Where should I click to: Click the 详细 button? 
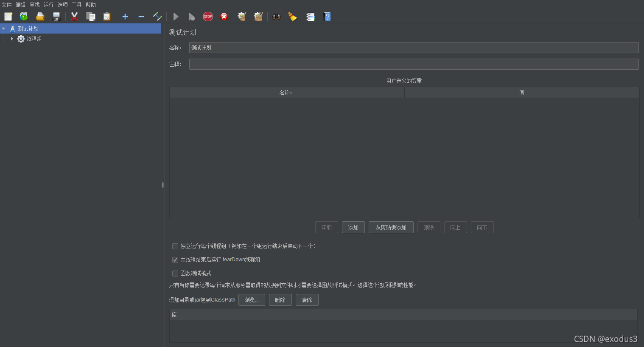327,227
